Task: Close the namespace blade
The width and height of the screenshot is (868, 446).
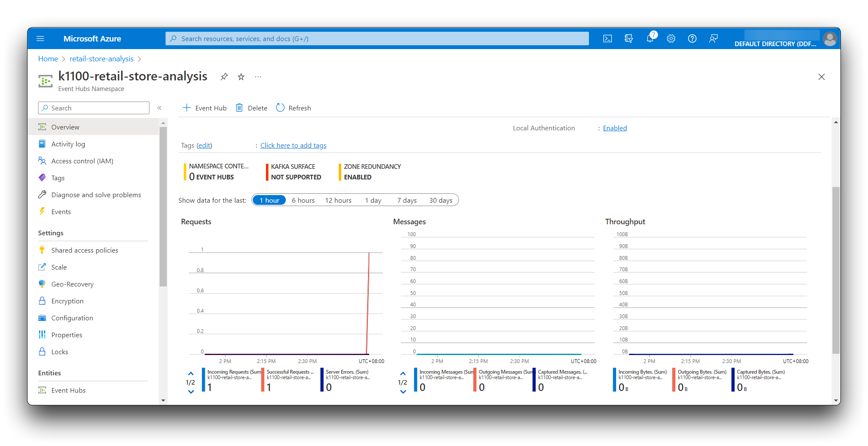Action: 821,77
